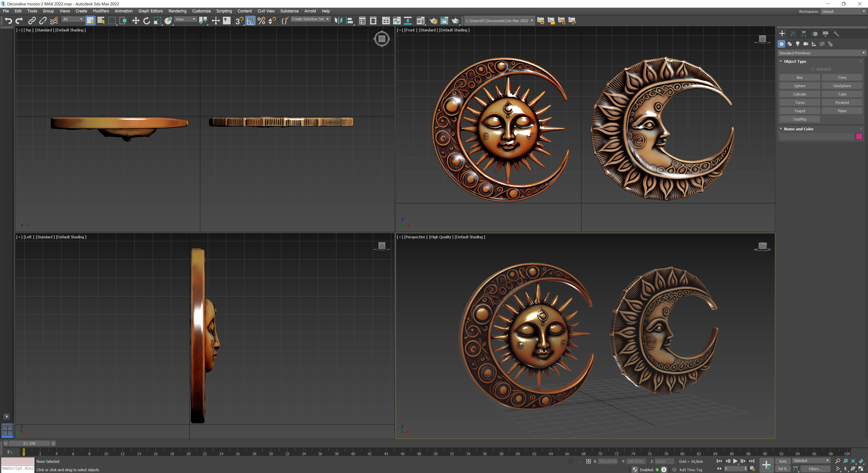Toggle the Angle Snap button
The width and height of the screenshot is (868, 473).
(251, 21)
